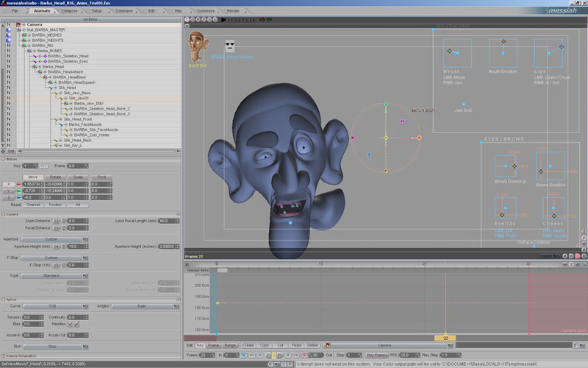Click the Mouth Emotion control handle
The height and width of the screenshot is (368, 588).
pyautogui.click(x=503, y=42)
